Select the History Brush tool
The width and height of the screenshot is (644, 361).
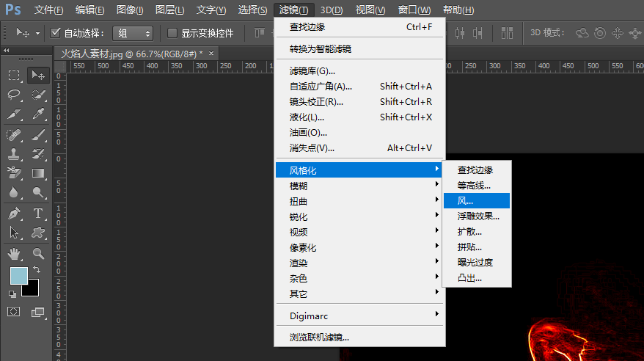38,154
